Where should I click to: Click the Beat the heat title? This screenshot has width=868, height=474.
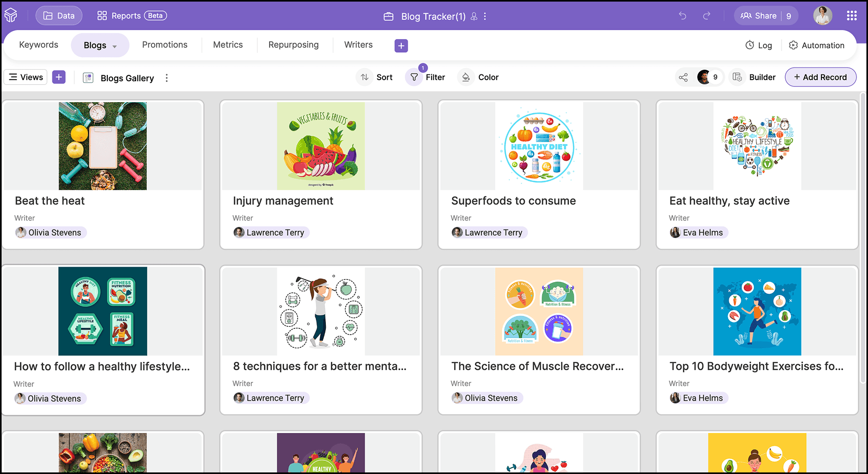click(x=50, y=201)
